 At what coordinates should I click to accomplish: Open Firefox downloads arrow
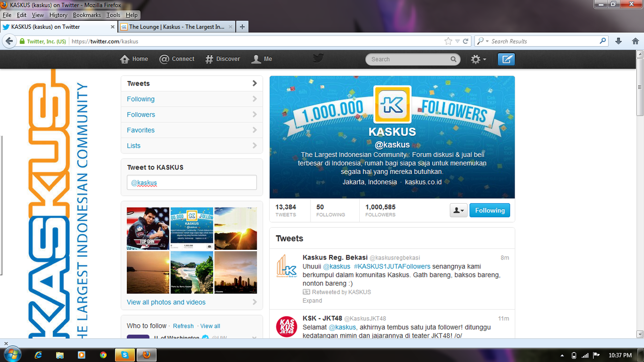(x=619, y=41)
